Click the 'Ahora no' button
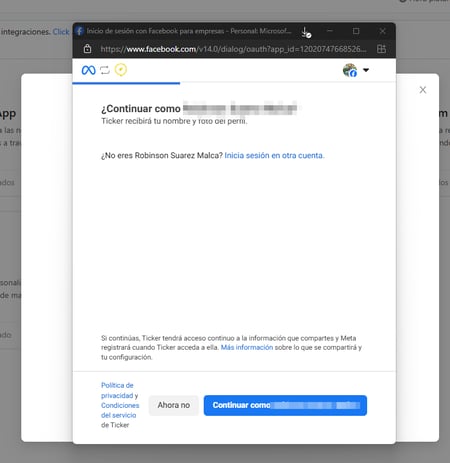 pyautogui.click(x=174, y=405)
